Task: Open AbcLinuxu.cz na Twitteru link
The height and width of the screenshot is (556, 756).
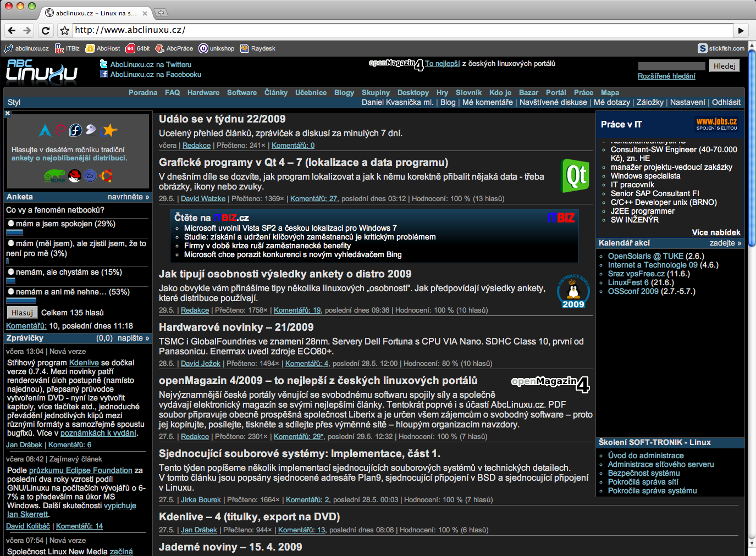Action: click(151, 64)
